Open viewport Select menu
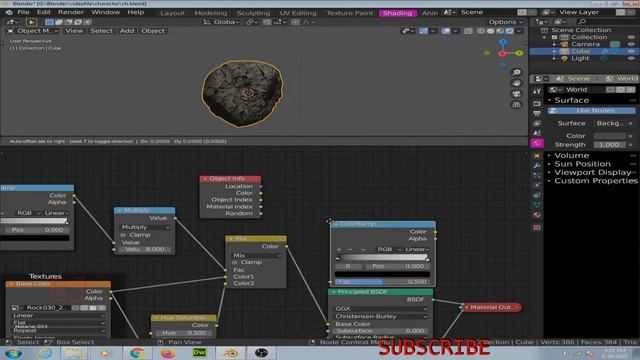Image resolution: width=640 pixels, height=360 pixels. coord(101,31)
